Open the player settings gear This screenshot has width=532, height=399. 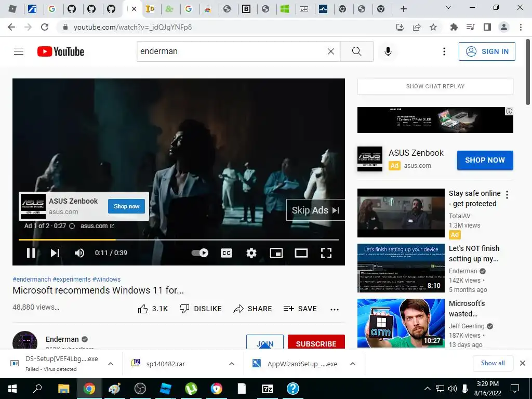pyautogui.click(x=251, y=253)
